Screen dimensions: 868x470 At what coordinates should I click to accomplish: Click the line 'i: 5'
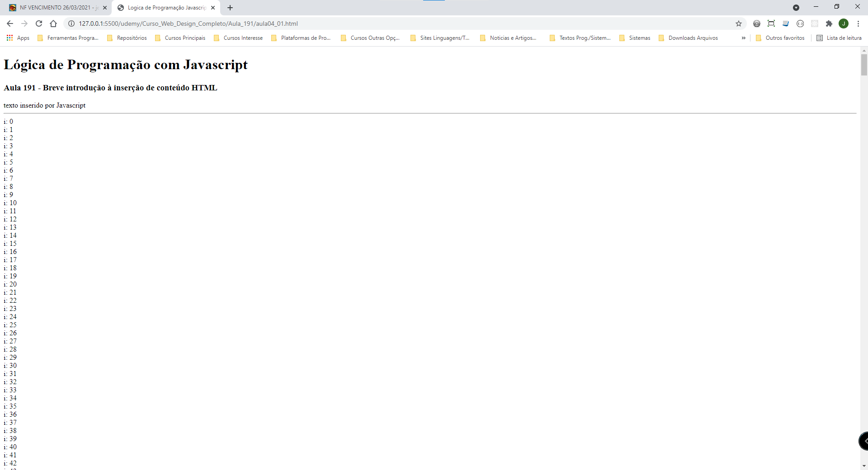(9, 162)
